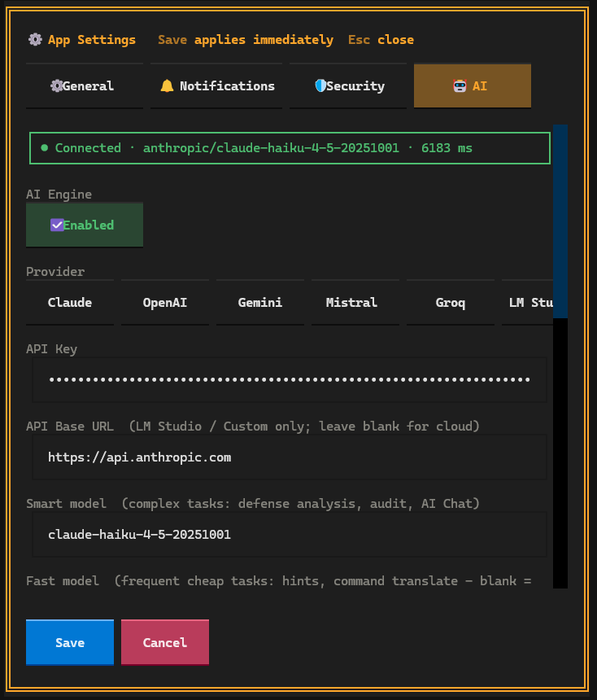Screen dimensions: 597x700
Task: Click the checkmark inside the Enabled box
Action: pyautogui.click(x=57, y=225)
